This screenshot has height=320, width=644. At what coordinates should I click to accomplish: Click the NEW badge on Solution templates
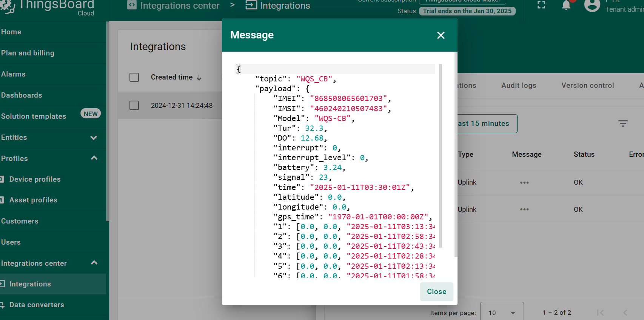91,114
